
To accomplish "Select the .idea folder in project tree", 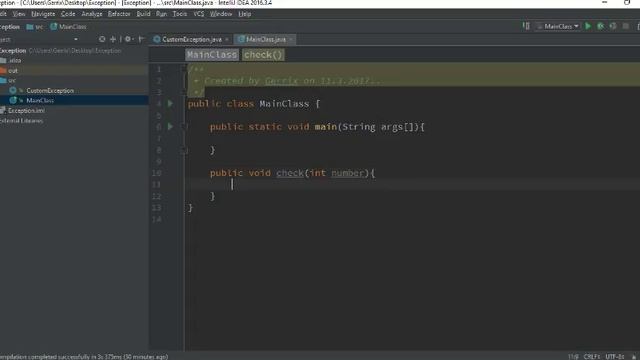I will [x=74, y=60].
